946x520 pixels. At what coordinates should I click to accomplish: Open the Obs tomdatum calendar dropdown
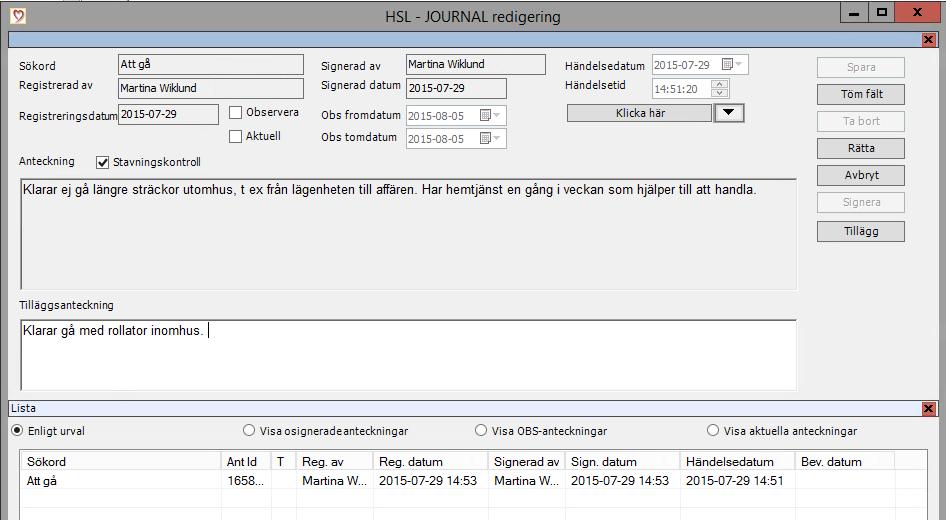pos(490,138)
